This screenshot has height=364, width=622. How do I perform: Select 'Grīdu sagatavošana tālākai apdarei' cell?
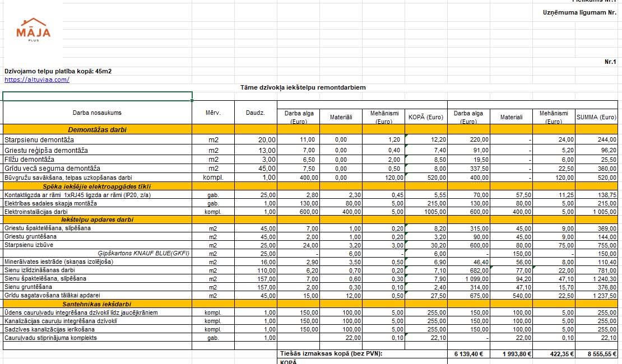tap(97, 296)
